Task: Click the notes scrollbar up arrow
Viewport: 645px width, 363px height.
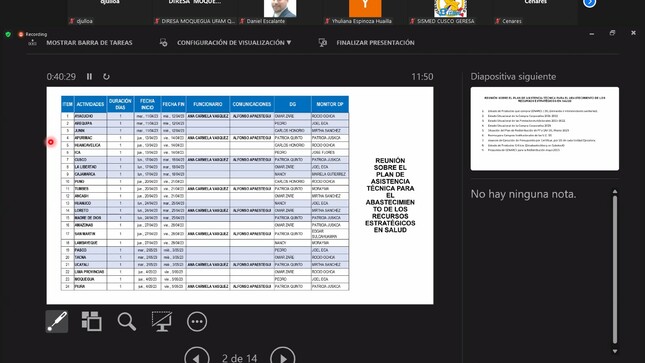Action: tap(615, 191)
